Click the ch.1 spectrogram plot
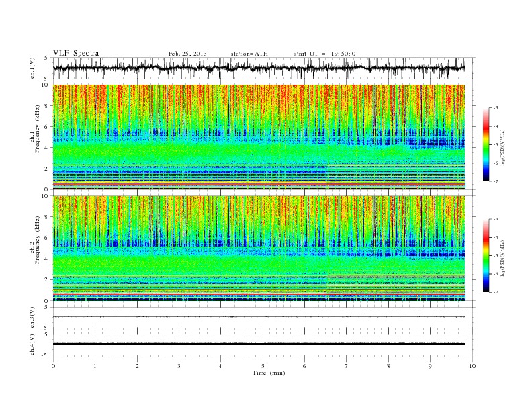The width and height of the screenshot is (532, 411). point(259,137)
